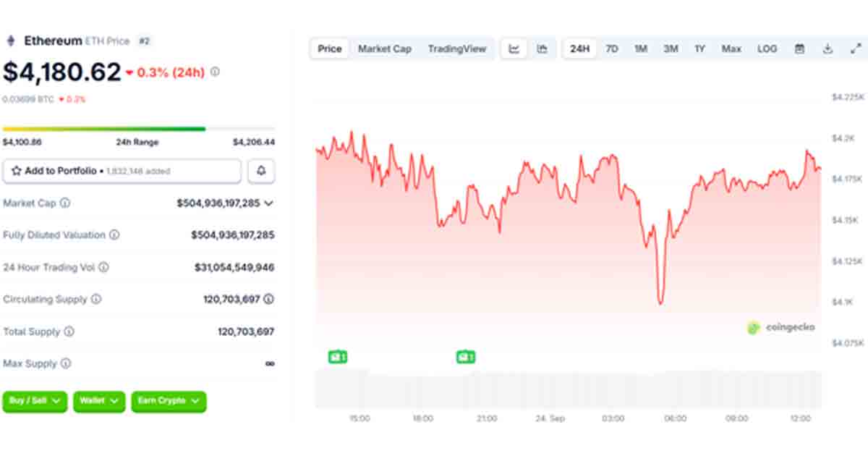Expand chart to fullscreen

tap(856, 48)
